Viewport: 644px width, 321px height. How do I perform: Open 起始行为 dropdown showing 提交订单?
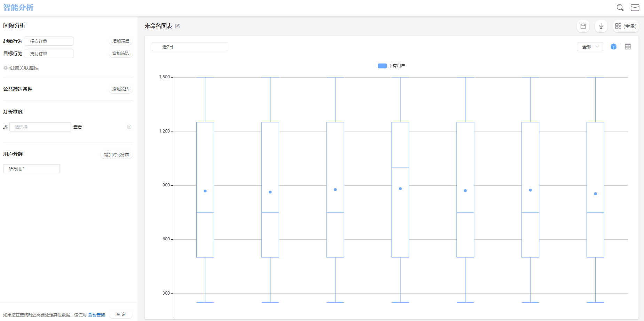49,41
